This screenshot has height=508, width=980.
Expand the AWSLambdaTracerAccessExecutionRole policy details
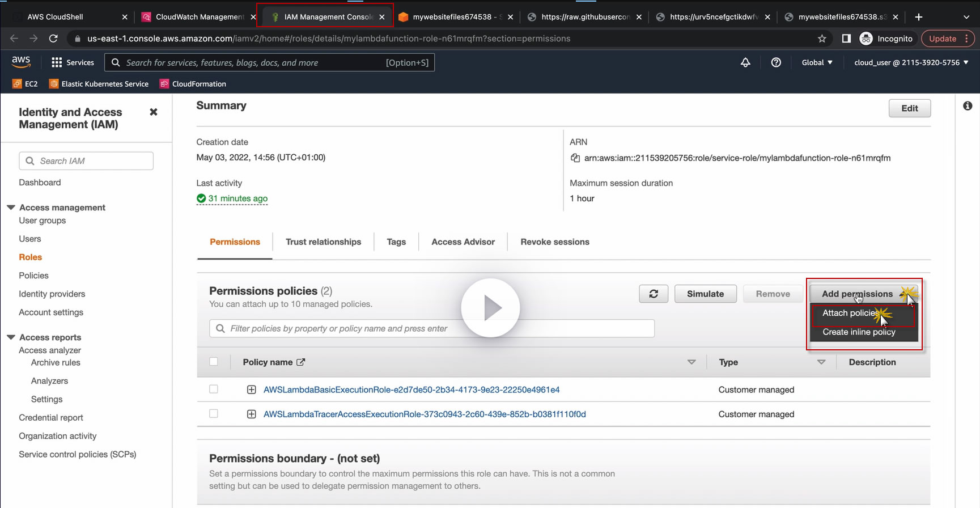[x=252, y=414]
